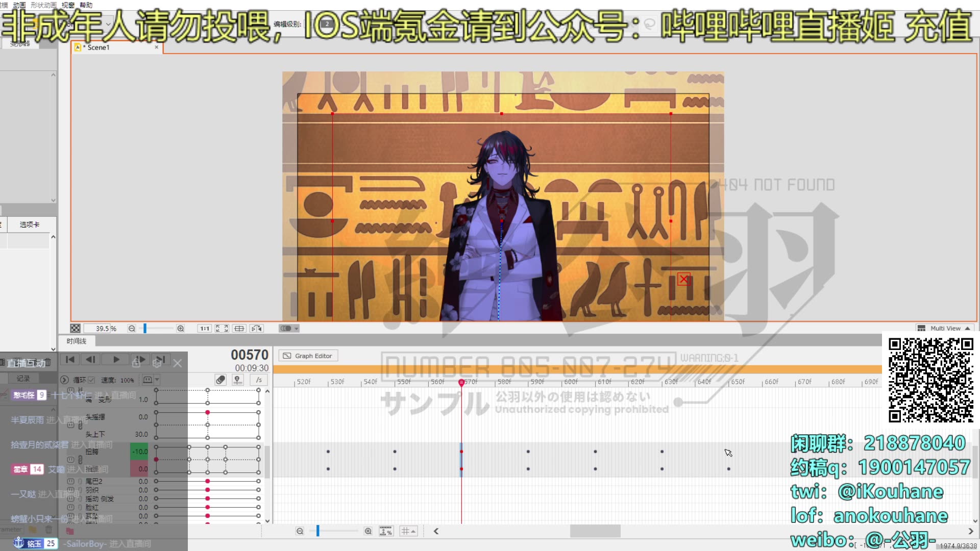980x551 pixels.
Task: Click the keyframe dot near frame 590 top row
Action: click(528, 452)
